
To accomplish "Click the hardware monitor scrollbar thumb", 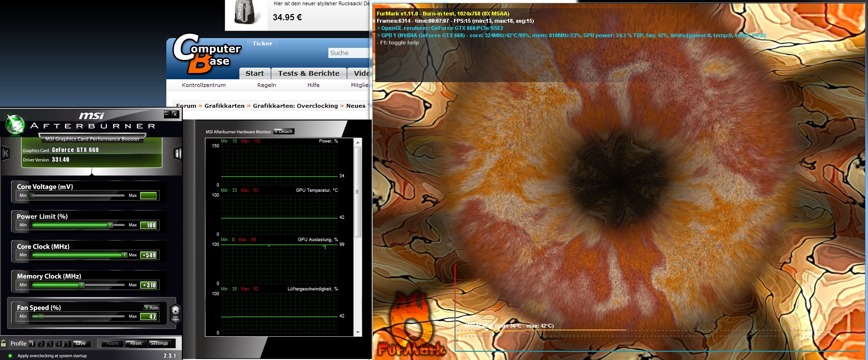I will click(358, 192).
